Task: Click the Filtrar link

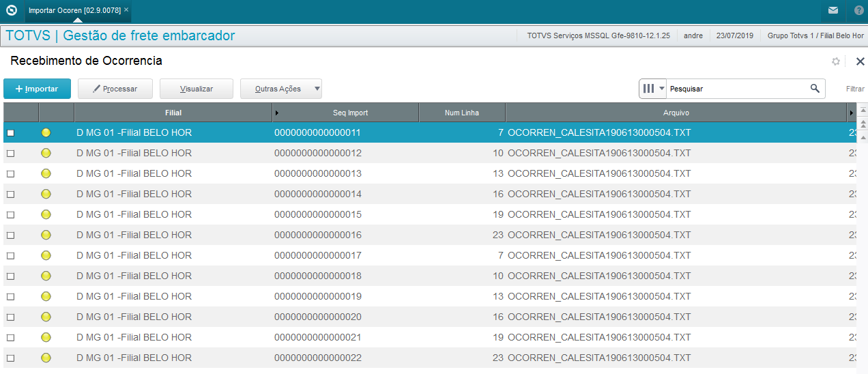Action: tap(856, 89)
